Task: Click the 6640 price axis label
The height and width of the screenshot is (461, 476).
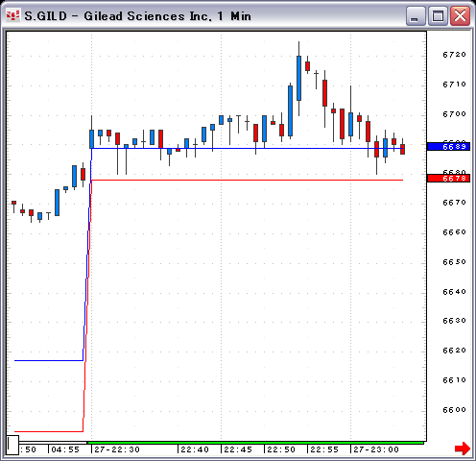Action: (454, 292)
